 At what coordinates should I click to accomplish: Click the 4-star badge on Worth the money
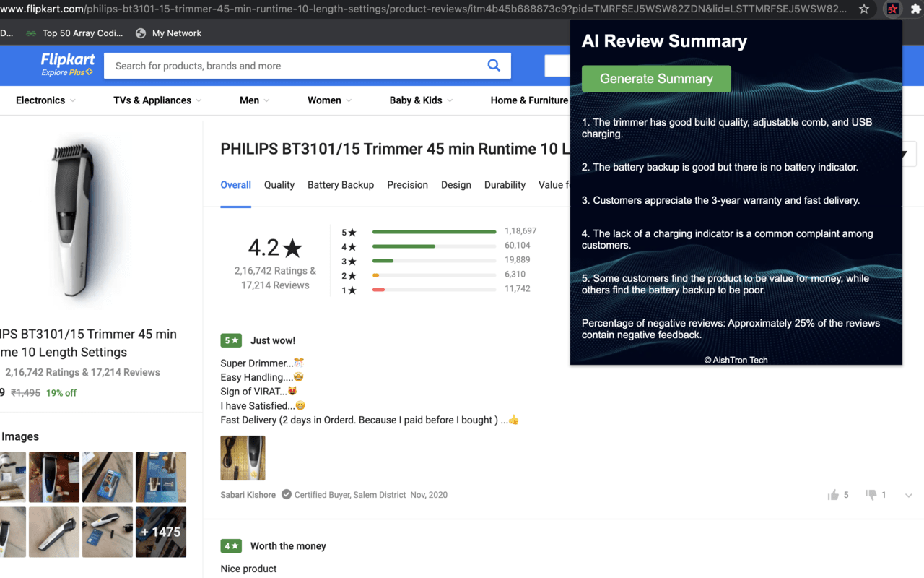click(x=231, y=545)
